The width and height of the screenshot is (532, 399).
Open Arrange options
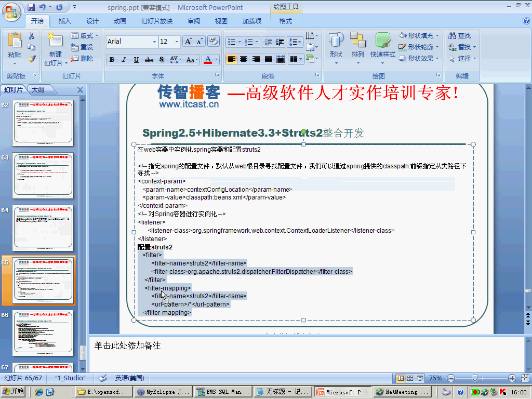pos(357,48)
